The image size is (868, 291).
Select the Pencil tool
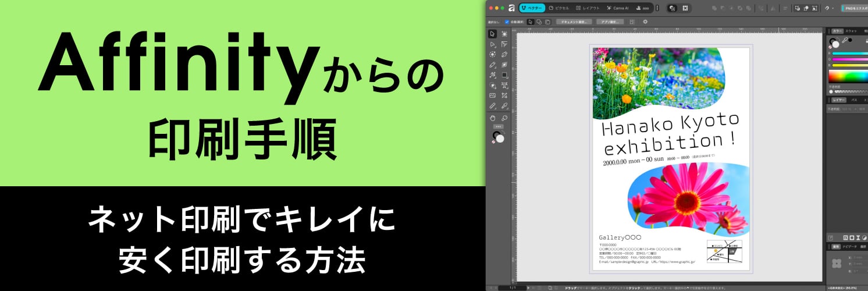[x=493, y=65]
